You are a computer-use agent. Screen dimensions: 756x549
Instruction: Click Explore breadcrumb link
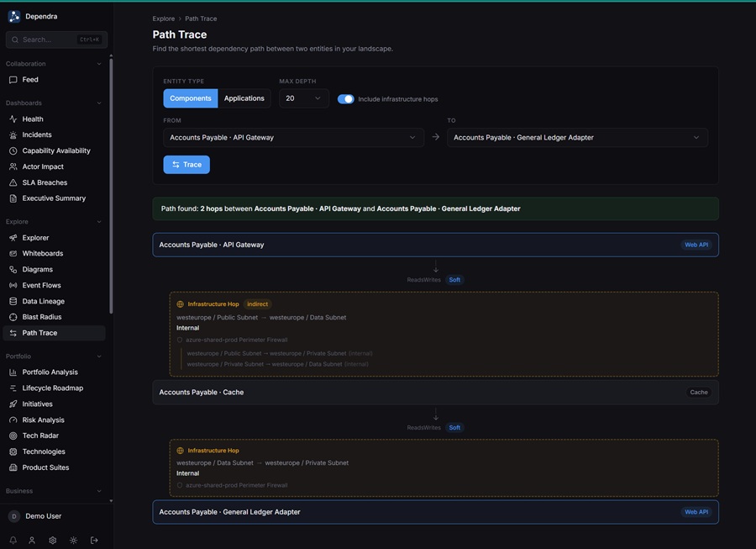point(164,18)
